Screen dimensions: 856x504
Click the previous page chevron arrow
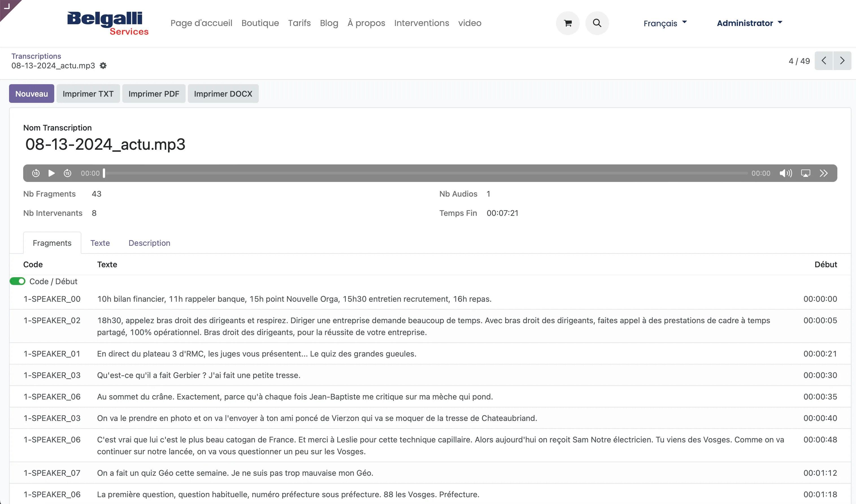[824, 61]
